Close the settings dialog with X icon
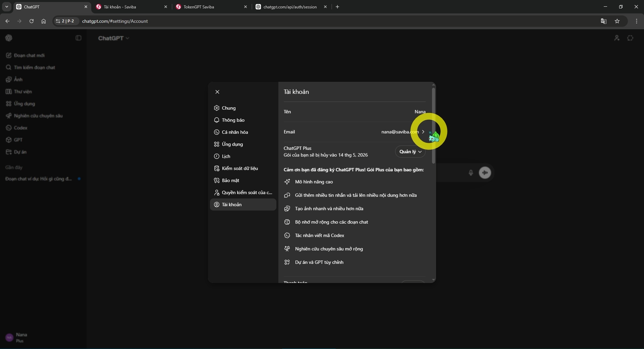 click(217, 92)
